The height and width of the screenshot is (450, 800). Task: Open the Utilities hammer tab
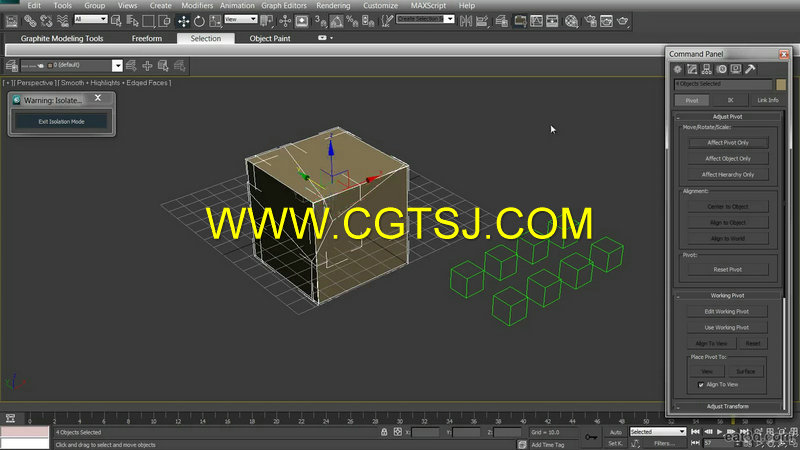pos(750,69)
